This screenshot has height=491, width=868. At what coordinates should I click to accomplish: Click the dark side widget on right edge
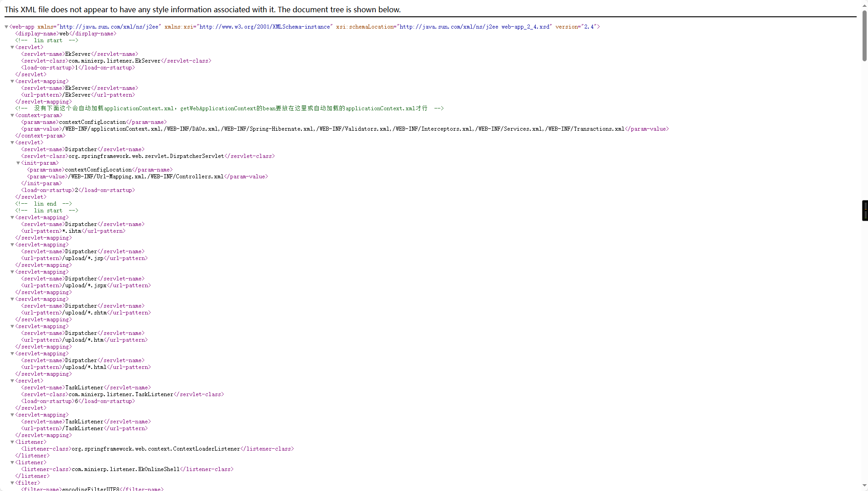tap(865, 211)
